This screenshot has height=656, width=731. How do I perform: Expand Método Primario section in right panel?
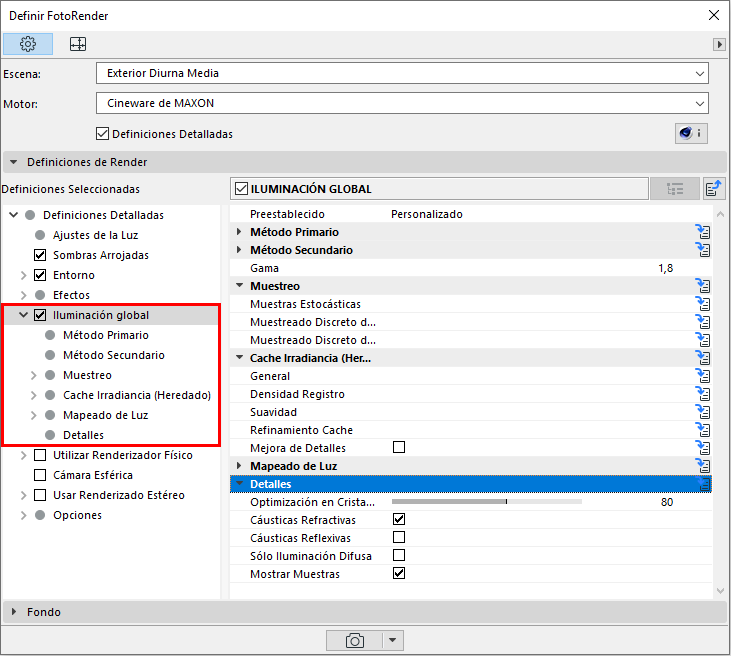(239, 232)
